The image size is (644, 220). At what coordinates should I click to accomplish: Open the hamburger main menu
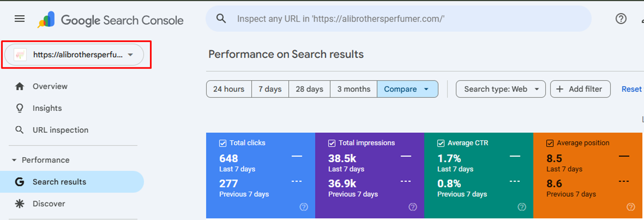[x=20, y=19]
